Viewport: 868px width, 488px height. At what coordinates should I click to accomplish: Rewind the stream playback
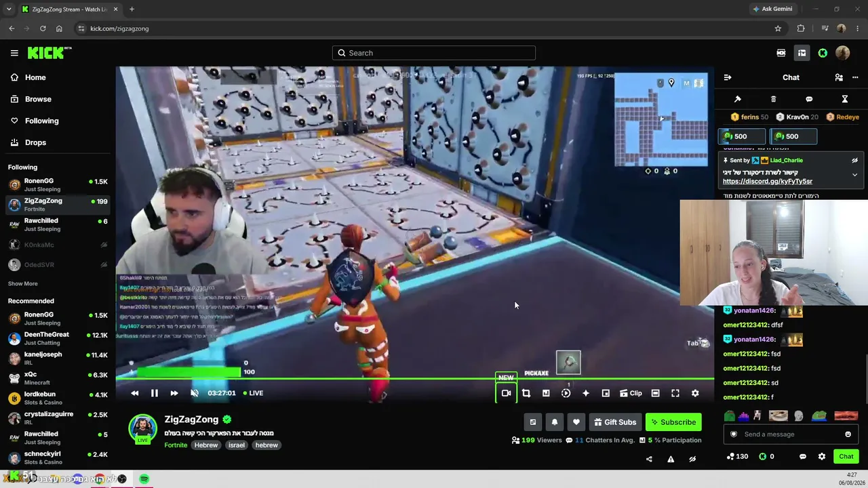click(134, 393)
